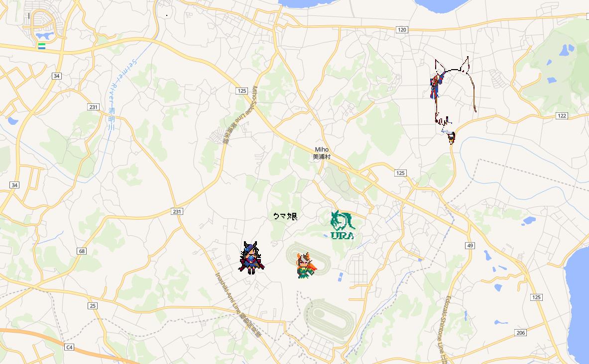Click the route 122 road shield

[562, 115]
